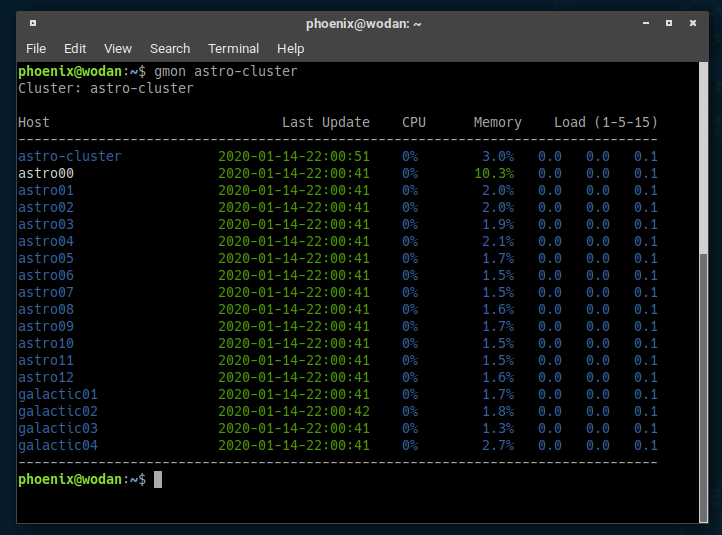The width and height of the screenshot is (722, 535).
Task: Click the CPU column header
Action: 414,122
